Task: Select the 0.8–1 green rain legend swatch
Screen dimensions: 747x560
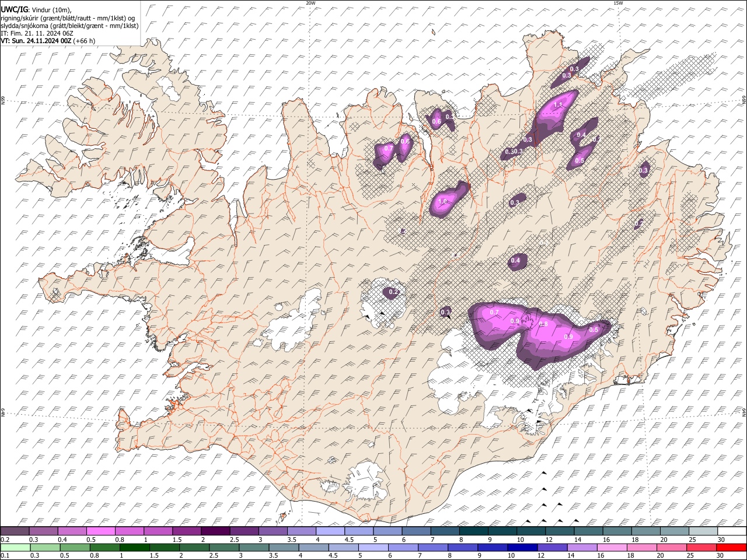Action: [104, 547]
